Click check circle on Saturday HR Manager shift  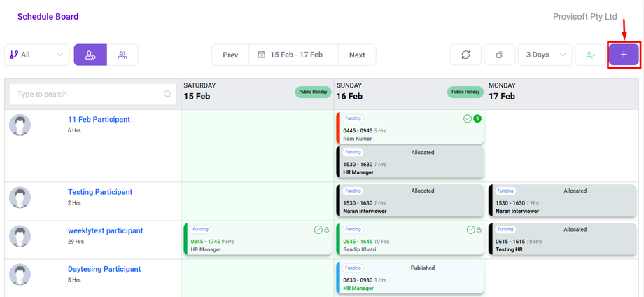[318, 230]
